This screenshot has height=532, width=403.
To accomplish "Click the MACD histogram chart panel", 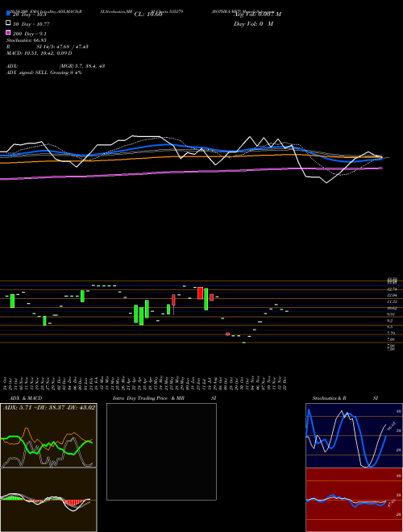I will coord(48,500).
